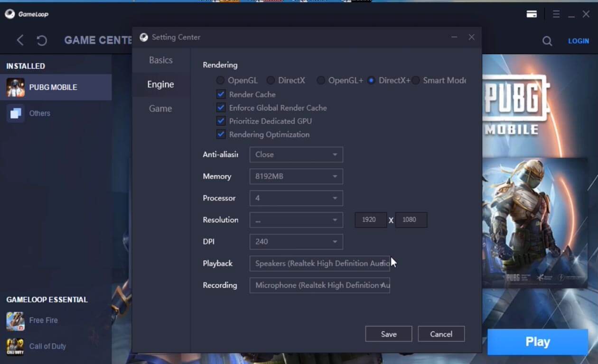Expand the Processor dropdown
This screenshot has height=364, width=598.
pos(296,198)
